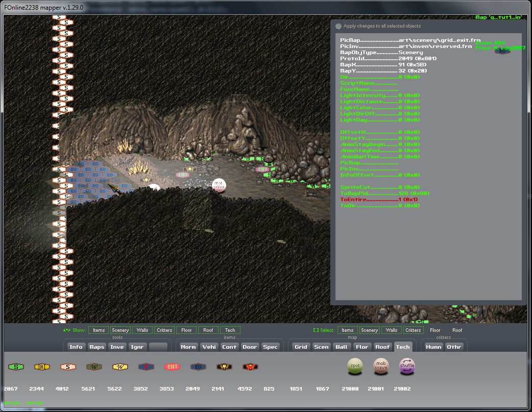Switch to the Tech map tab
532x412 pixels.
[x=403, y=347]
